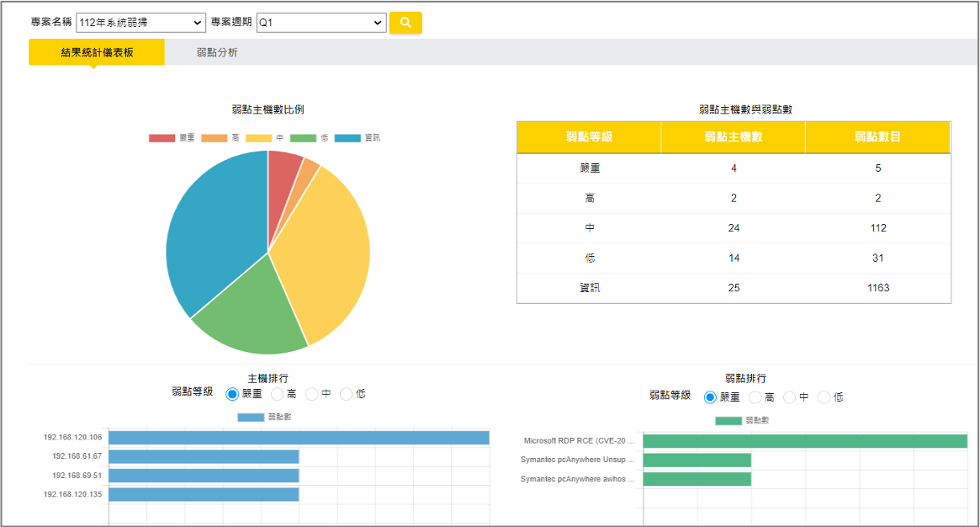Toggle the blue 弱點數 legend in host chart
The height and width of the screenshot is (527, 980).
point(251,417)
